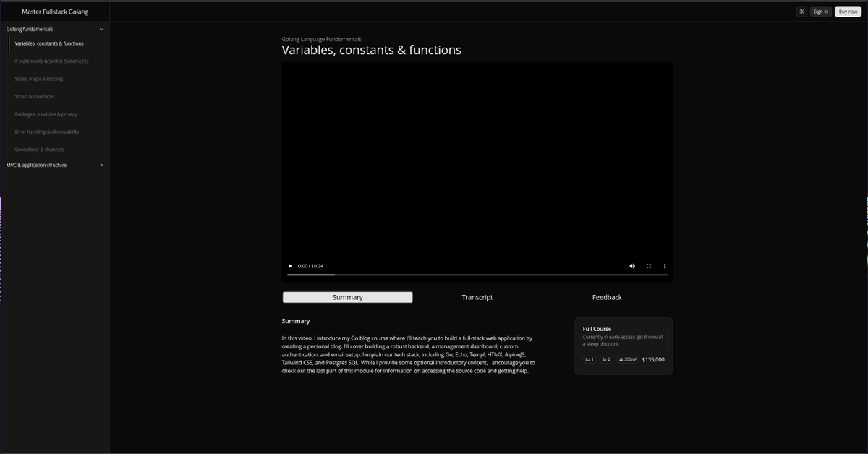
Task: Toggle the light/dark theme sun icon
Action: 801,12
